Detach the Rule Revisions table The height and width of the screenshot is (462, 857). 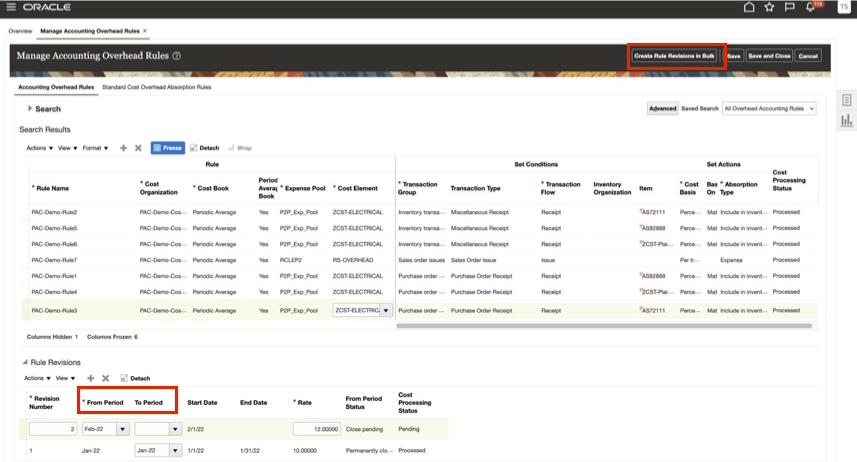(x=135, y=378)
